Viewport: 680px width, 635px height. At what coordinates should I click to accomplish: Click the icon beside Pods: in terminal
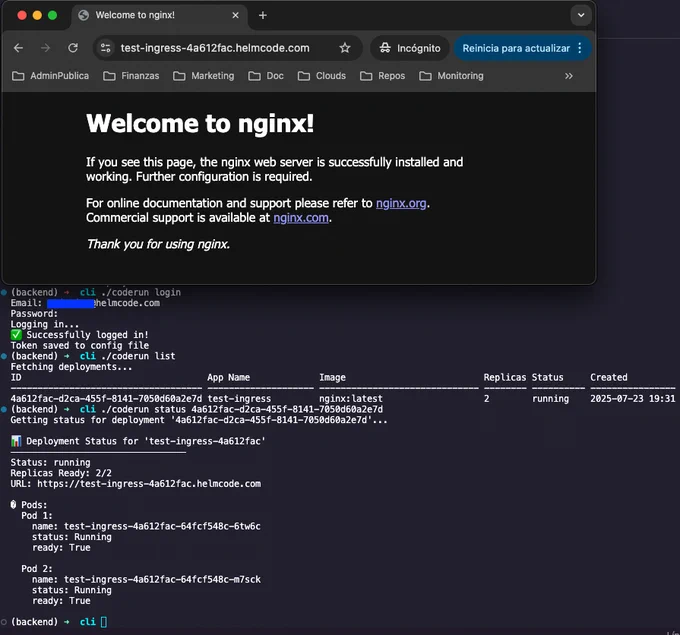pos(13,504)
